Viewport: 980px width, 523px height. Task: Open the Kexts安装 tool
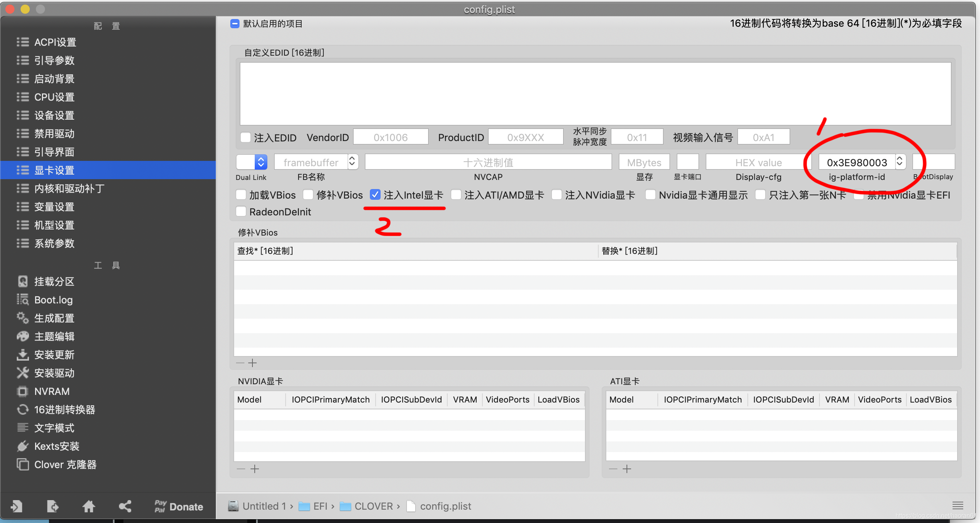point(56,446)
